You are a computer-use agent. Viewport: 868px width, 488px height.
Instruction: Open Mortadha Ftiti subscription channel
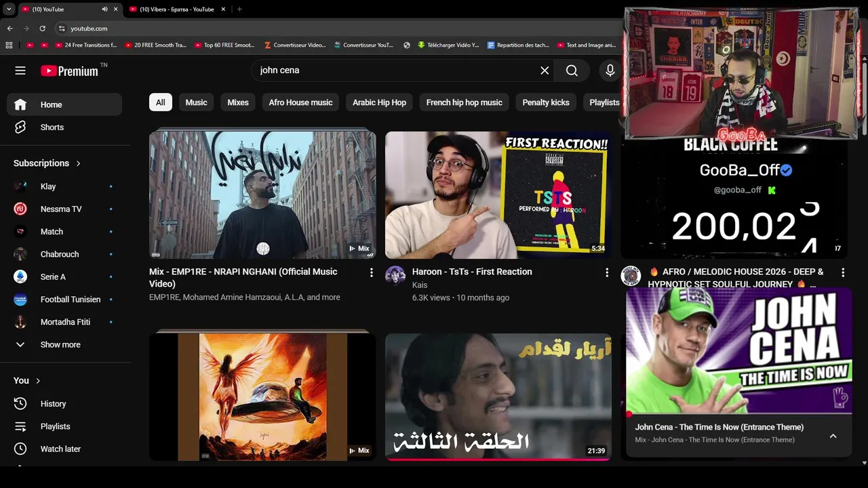(x=64, y=322)
